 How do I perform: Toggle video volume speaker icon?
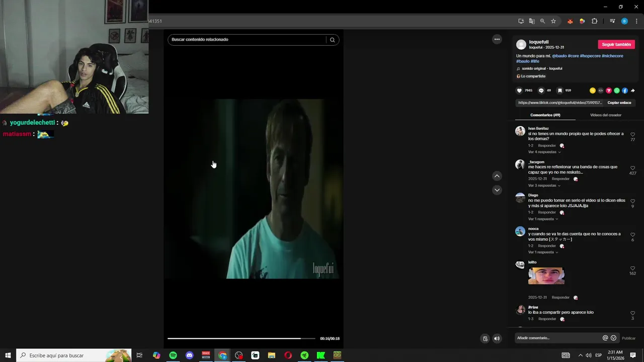click(x=497, y=338)
